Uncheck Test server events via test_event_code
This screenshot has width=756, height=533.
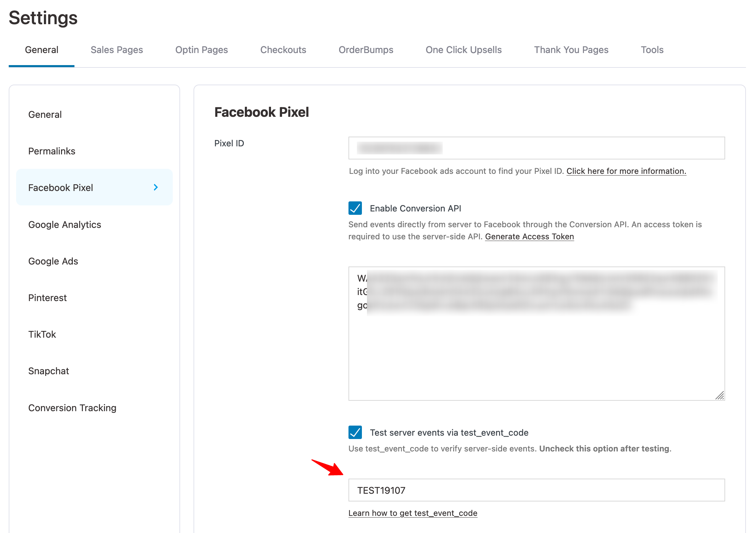[x=356, y=433]
